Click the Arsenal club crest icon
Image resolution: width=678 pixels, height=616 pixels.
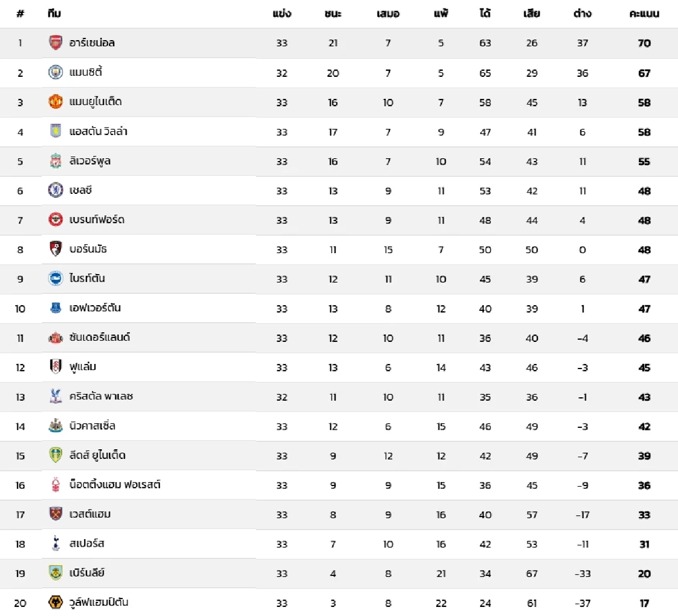(55, 42)
